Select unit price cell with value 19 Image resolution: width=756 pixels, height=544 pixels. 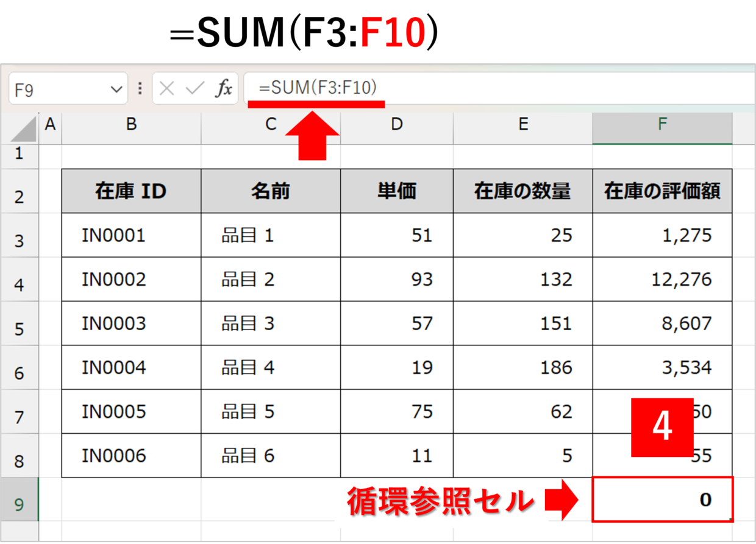point(397,367)
